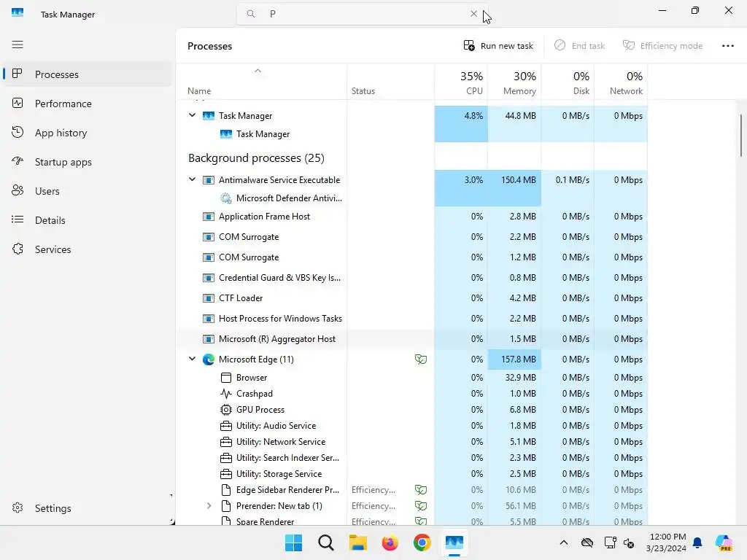Click Edge Sidebar Renderer page icon
This screenshot has height=560, width=747.
(226, 490)
